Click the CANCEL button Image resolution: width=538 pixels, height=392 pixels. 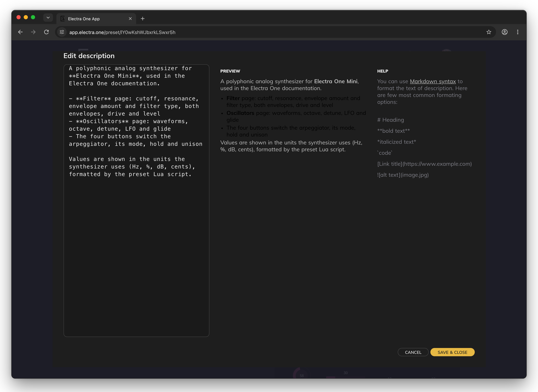413,352
